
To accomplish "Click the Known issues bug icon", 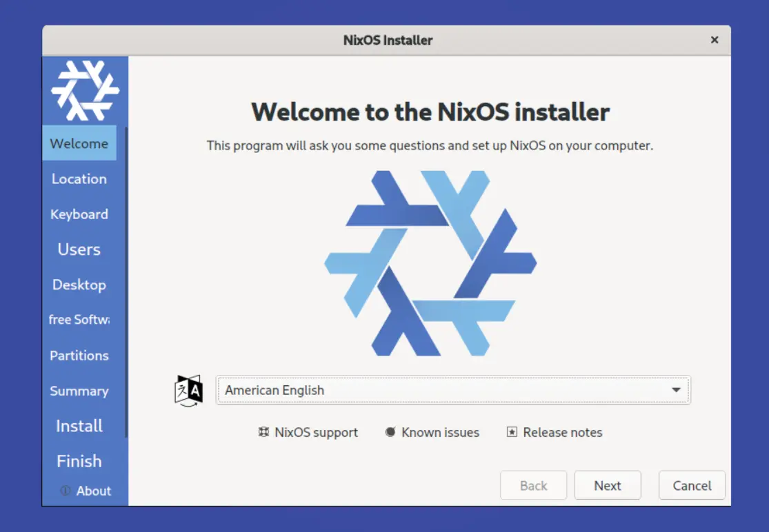I will (390, 433).
